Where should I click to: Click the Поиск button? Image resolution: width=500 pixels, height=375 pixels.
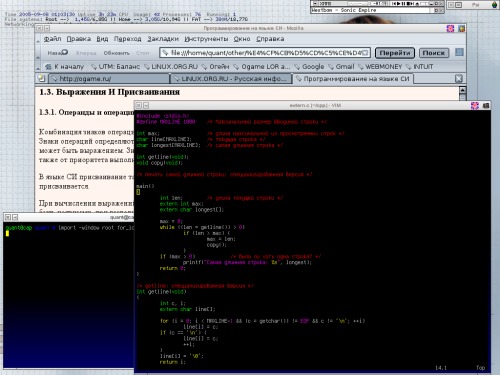click(434, 53)
